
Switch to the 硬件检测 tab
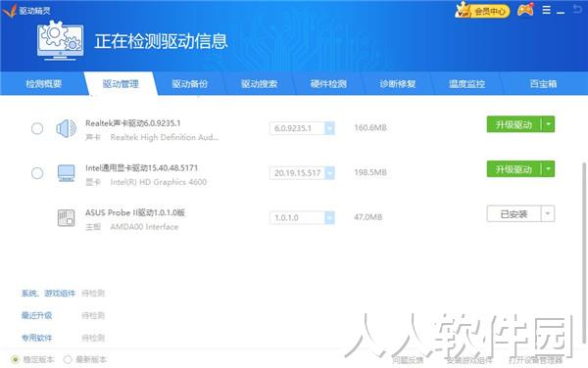coord(328,84)
